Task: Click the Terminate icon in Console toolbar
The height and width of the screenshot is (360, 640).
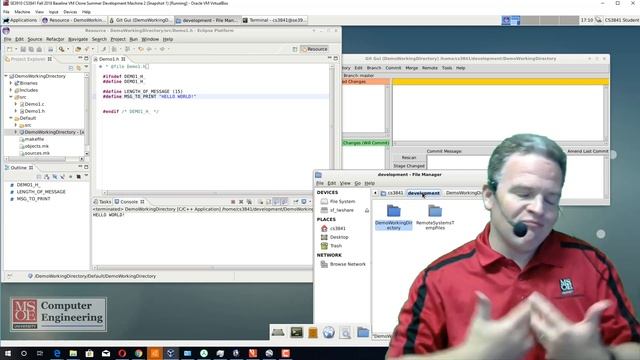Action: point(233,202)
